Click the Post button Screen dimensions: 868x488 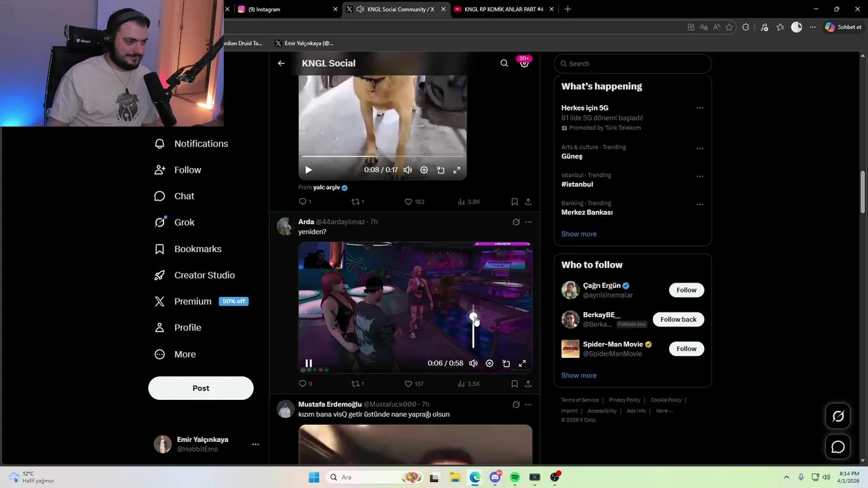pos(201,388)
